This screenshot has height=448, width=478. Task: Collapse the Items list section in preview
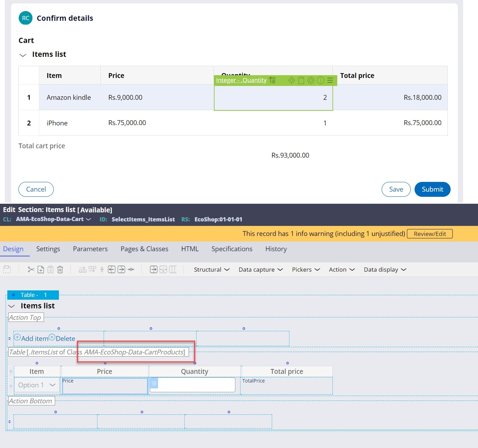23,55
